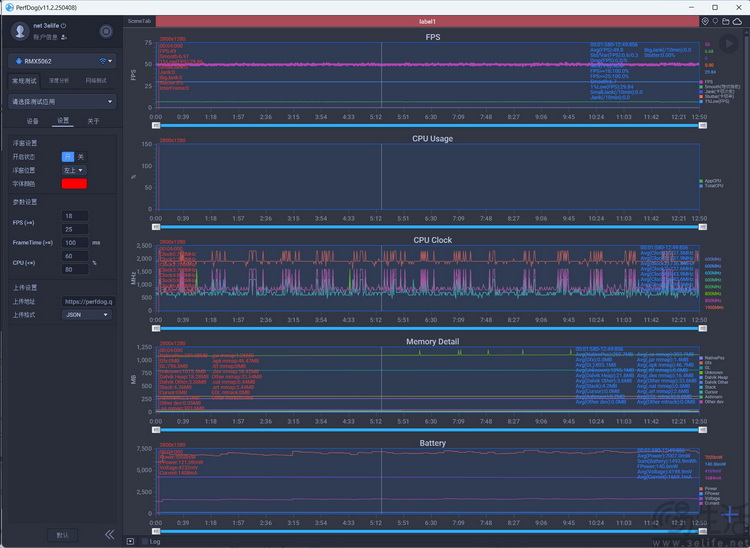Viewport: 750px width, 548px height.
Task: Click the FPS threshold field showing 25
Action: pyautogui.click(x=75, y=229)
